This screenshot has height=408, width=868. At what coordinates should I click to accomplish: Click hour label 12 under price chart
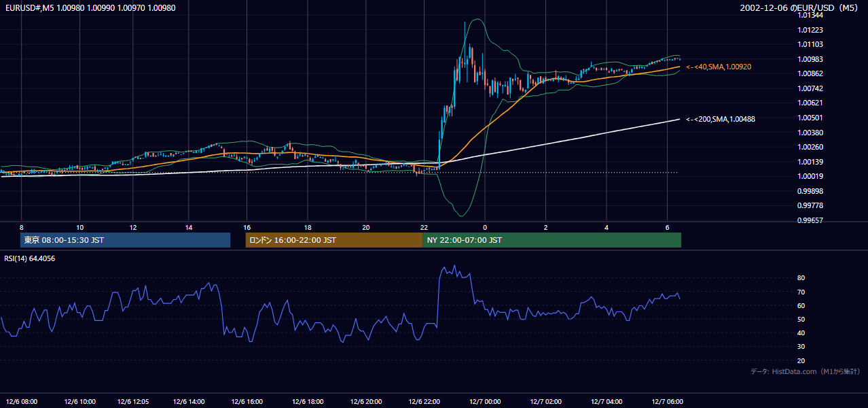pyautogui.click(x=133, y=227)
